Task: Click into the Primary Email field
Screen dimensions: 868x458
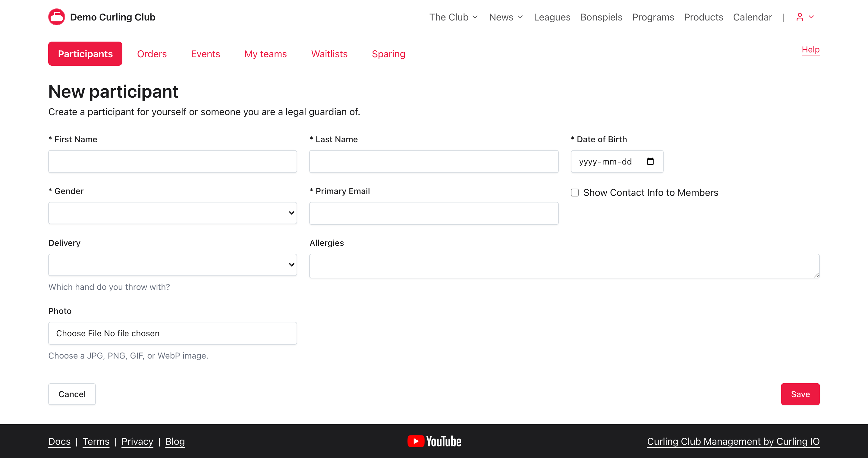Action: 434,213
